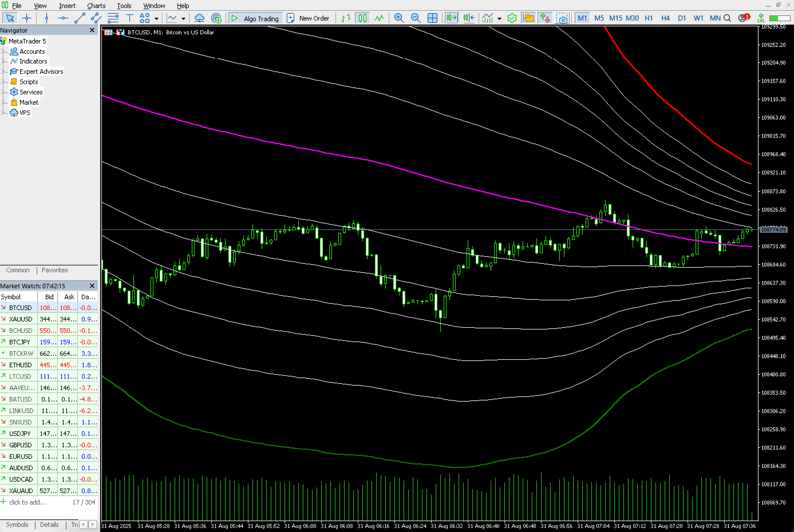Open the account notifications icon
Screen dimensions: 794x532
(743, 18)
